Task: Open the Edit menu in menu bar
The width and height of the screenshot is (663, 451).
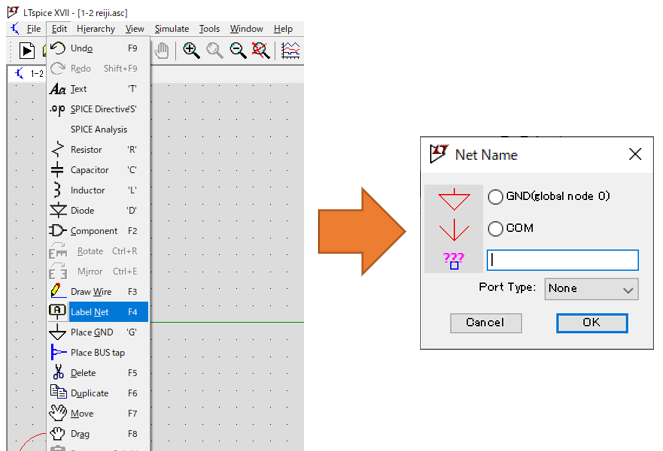Action: click(59, 29)
